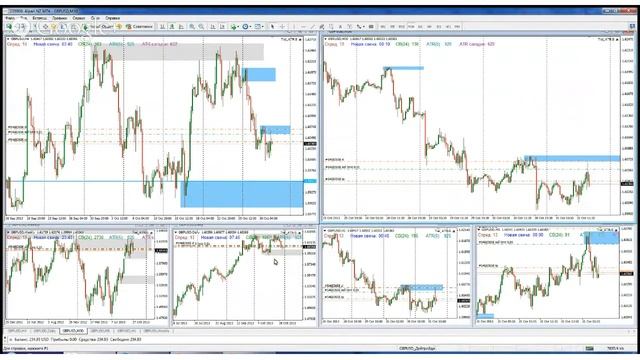Open the Файл menu
Screen dimensions: 640x360
coord(10,18)
